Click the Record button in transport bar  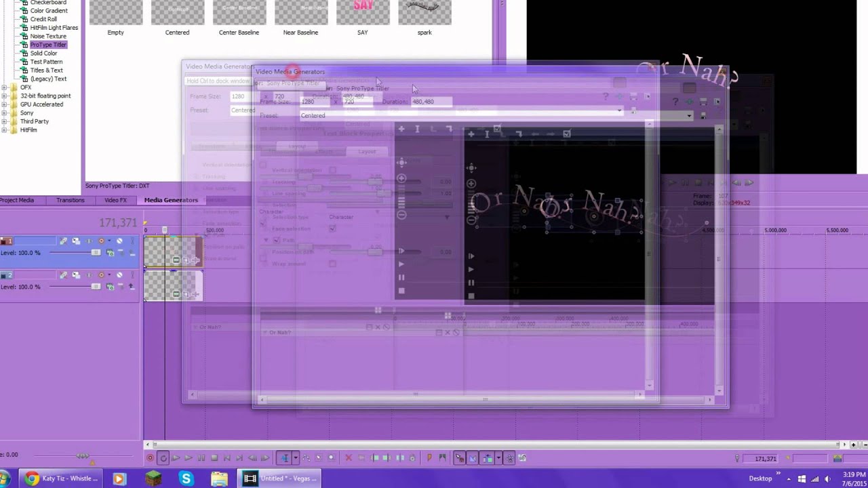[x=150, y=458]
